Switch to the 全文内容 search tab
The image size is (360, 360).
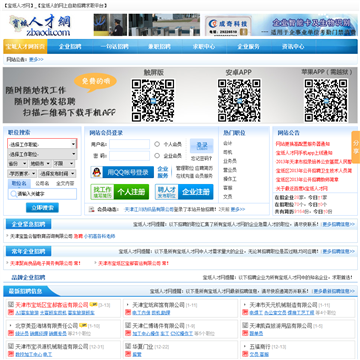[65, 183]
